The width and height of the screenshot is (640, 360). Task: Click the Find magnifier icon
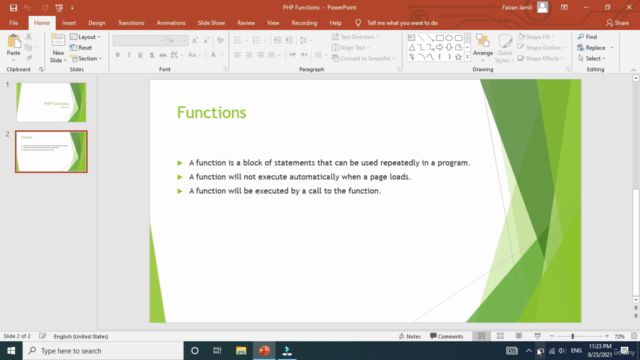coord(581,37)
